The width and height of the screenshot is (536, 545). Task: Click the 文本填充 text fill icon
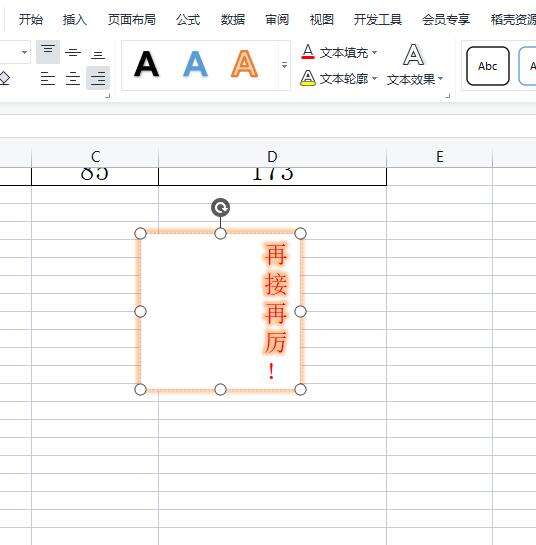click(308, 52)
